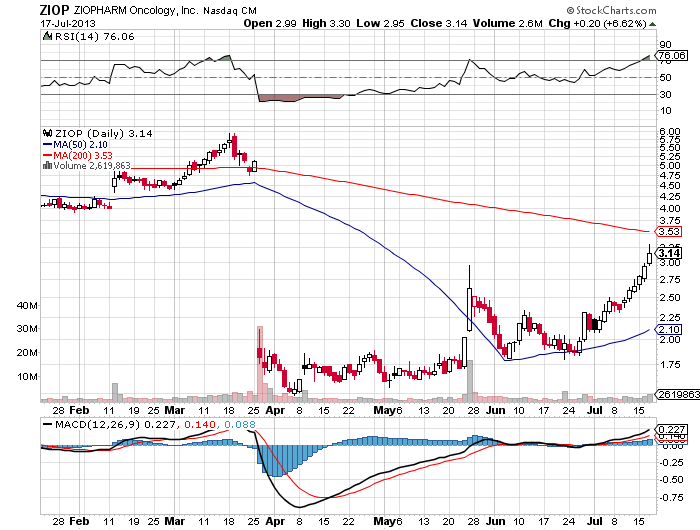Click the 6.00 price axis label
700x530 pixels.
(670, 131)
